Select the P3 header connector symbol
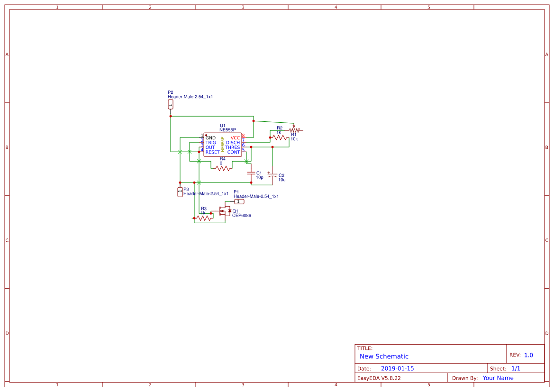This screenshot has width=554, height=392. (180, 192)
